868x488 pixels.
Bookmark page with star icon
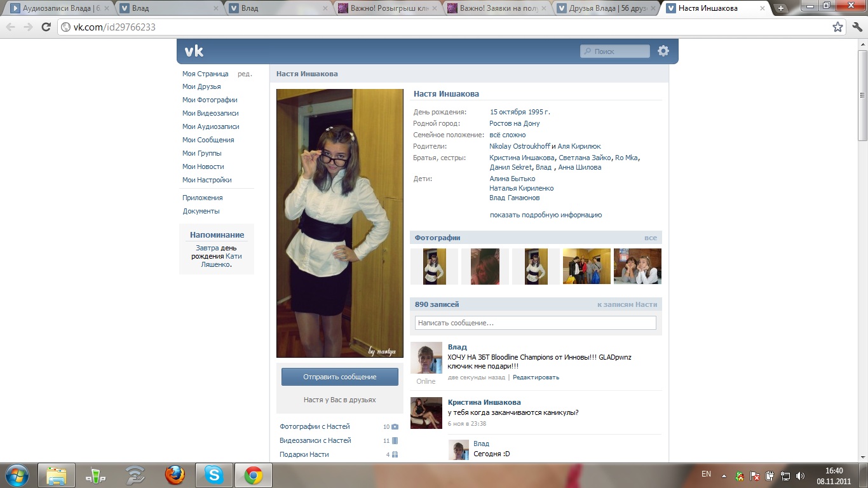[x=837, y=27]
